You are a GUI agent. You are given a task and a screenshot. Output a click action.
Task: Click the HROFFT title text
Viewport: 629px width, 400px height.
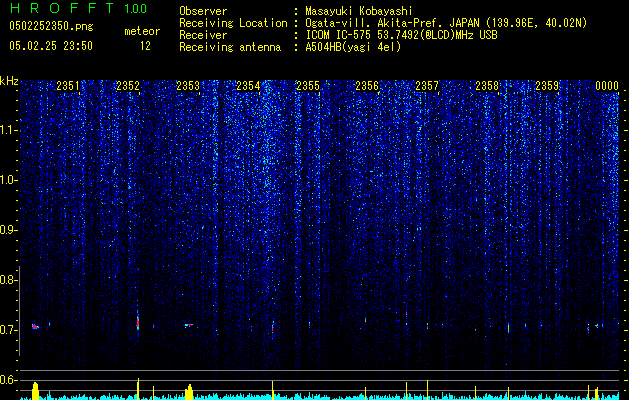coord(64,8)
